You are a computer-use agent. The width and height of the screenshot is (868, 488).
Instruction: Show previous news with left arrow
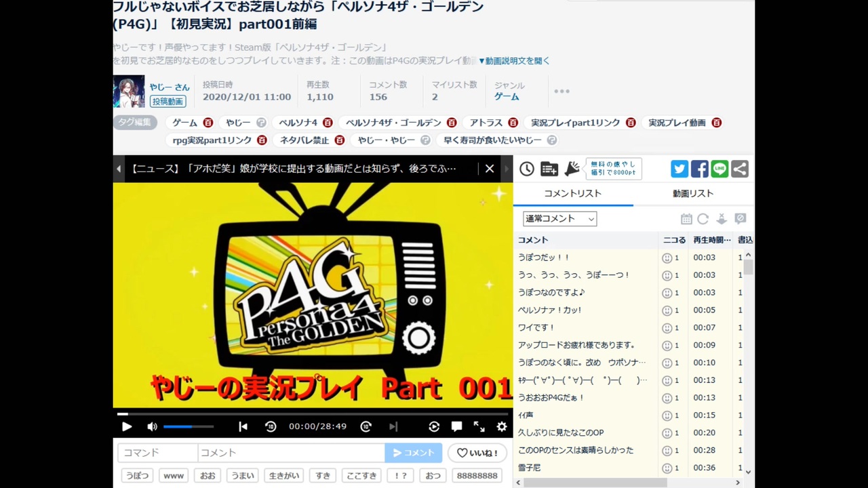(119, 169)
